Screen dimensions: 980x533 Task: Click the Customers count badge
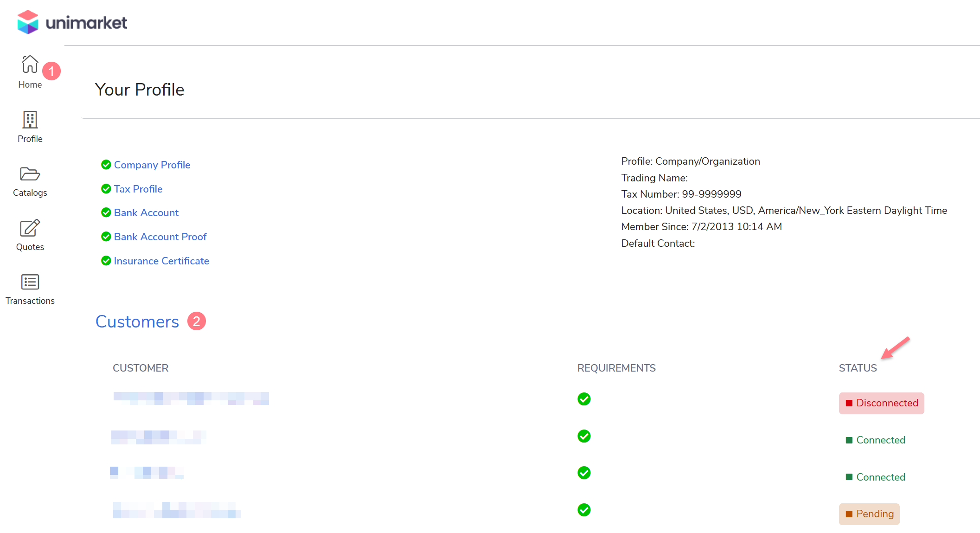coord(196,321)
